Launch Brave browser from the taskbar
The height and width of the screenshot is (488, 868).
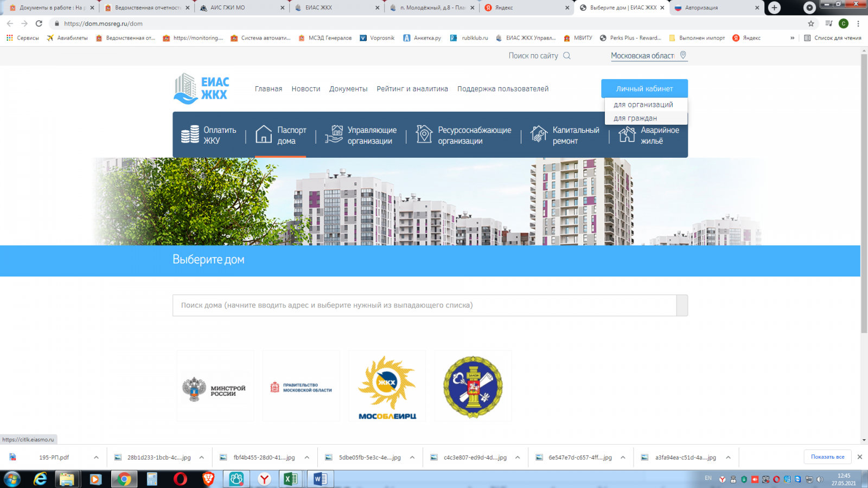click(208, 479)
